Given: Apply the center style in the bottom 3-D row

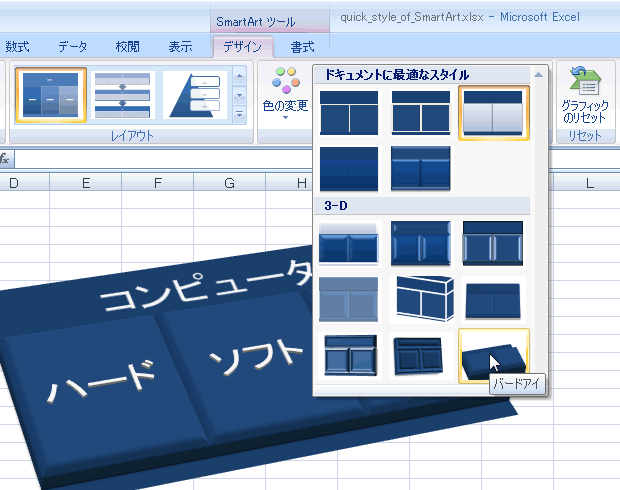Looking at the screenshot, I should tap(421, 355).
